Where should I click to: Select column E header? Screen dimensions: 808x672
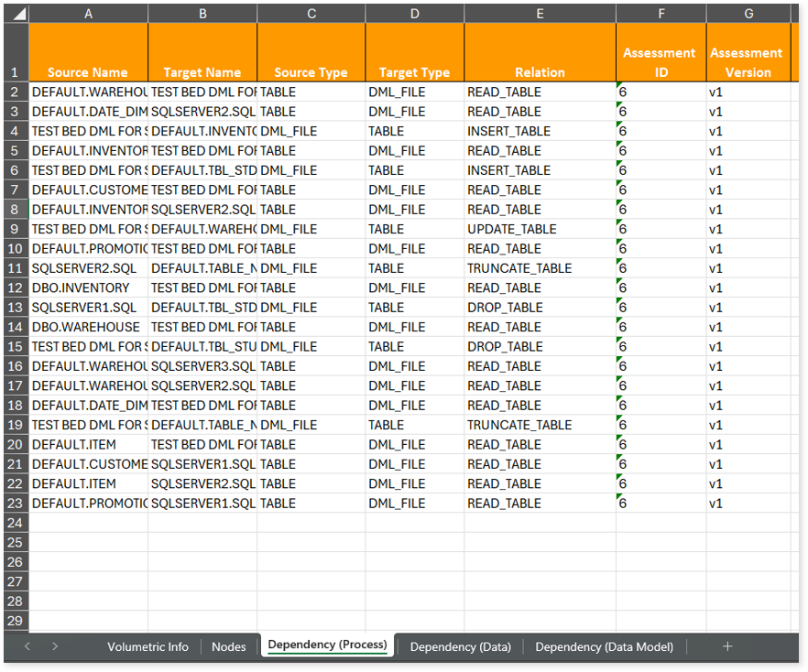point(540,15)
